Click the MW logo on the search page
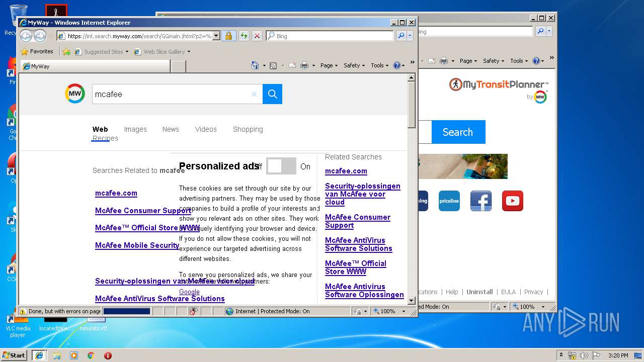This screenshot has height=362, width=644. tap(75, 94)
